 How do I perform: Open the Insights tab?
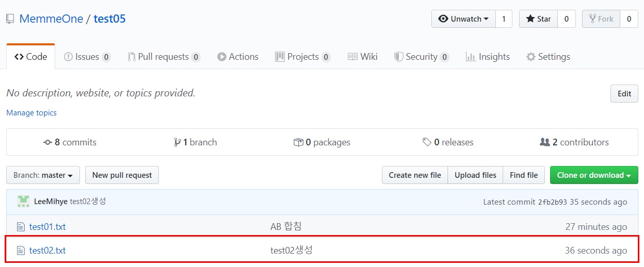pyautogui.click(x=488, y=57)
